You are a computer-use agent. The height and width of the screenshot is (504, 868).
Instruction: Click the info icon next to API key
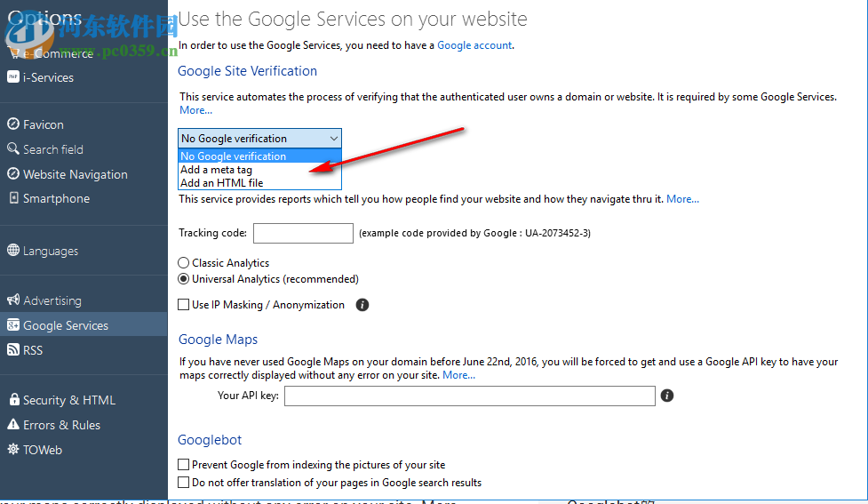click(x=667, y=396)
